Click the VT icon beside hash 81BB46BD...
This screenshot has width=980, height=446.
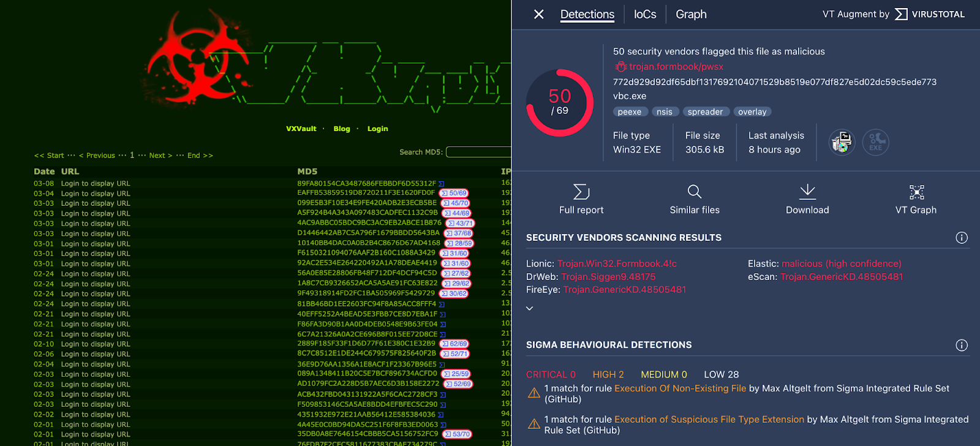[441, 304]
